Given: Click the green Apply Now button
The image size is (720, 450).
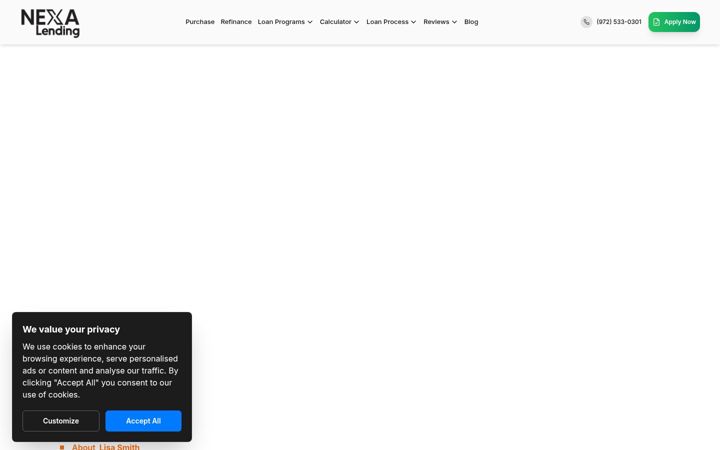Looking at the screenshot, I should point(674,22).
